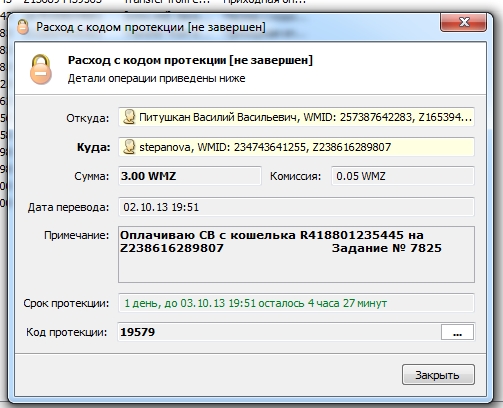This screenshot has width=503, height=408.
Task: Click the Примечание note text area
Action: (296, 255)
